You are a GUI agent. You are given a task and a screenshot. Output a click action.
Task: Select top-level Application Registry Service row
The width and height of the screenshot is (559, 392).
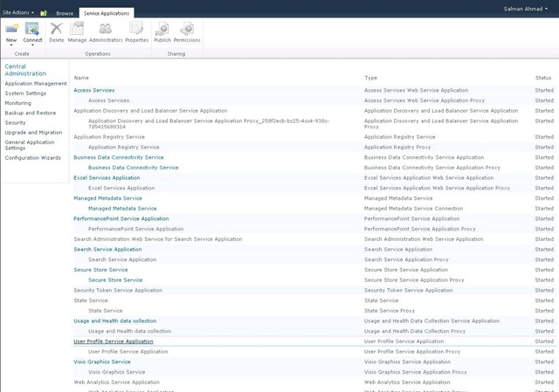coord(314,137)
